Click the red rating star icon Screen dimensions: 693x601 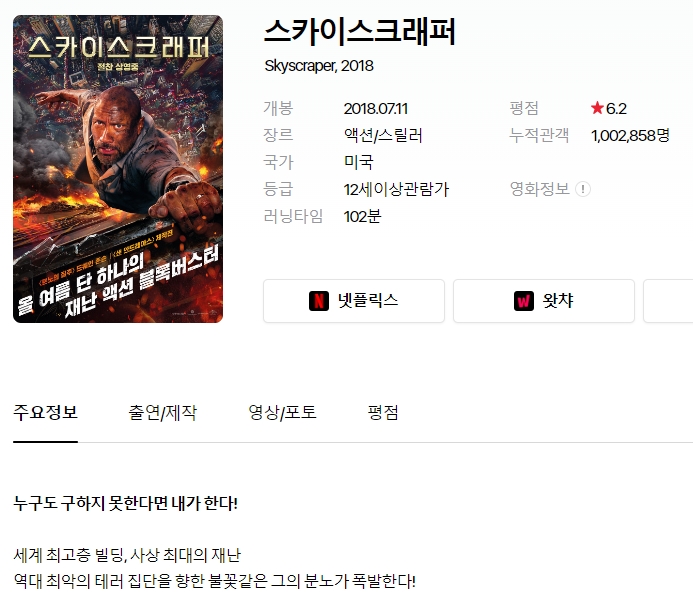(597, 108)
